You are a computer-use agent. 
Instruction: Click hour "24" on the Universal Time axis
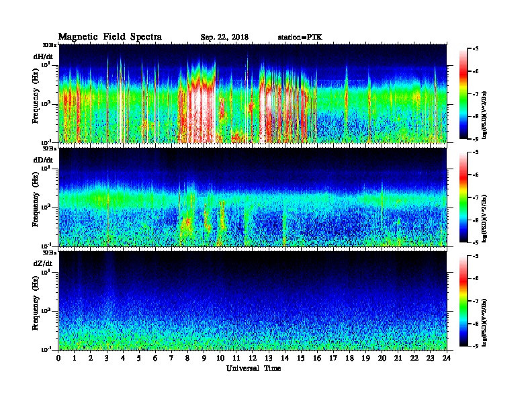point(447,359)
